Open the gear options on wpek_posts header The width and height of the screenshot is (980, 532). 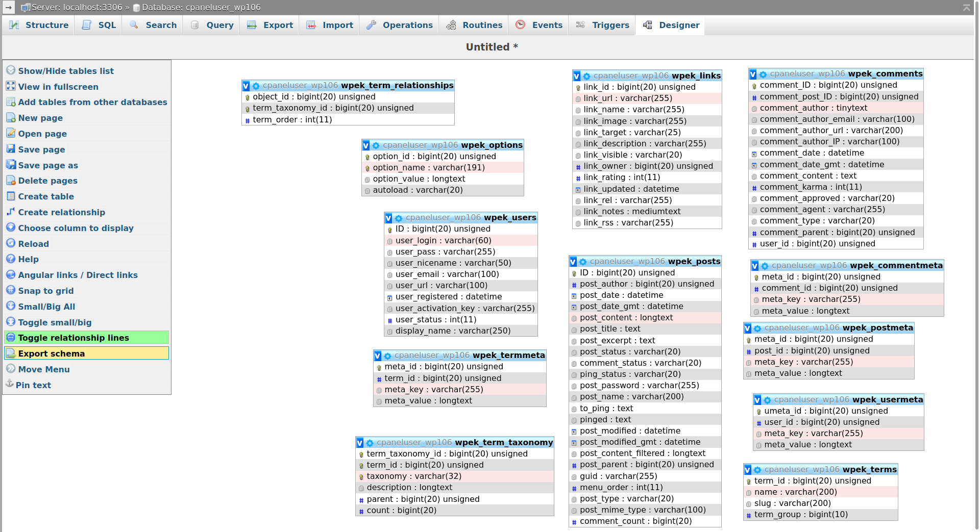582,261
